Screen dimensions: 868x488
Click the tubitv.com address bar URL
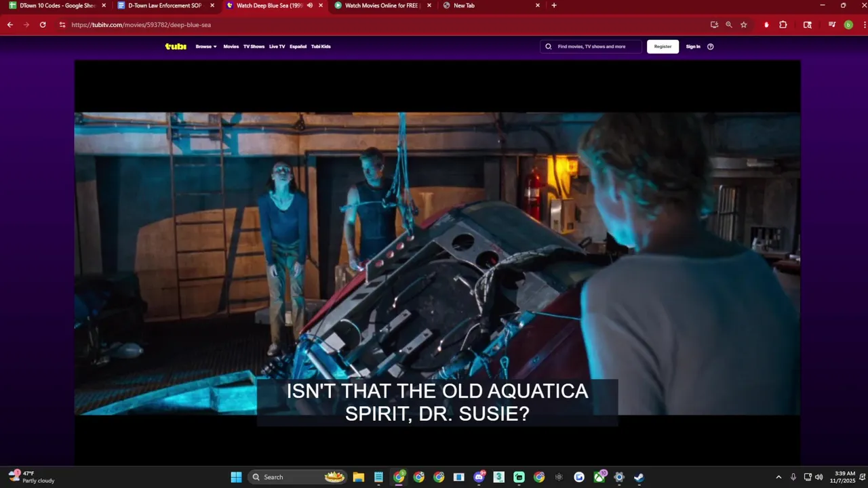coord(141,24)
